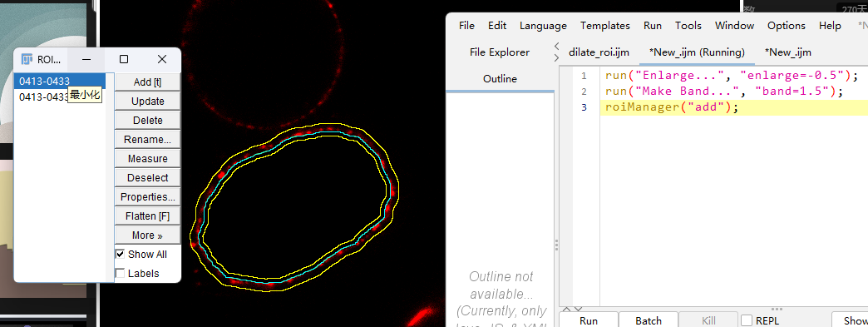Open the File Explorer panel
This screenshot has width=868, height=327.
(x=500, y=52)
